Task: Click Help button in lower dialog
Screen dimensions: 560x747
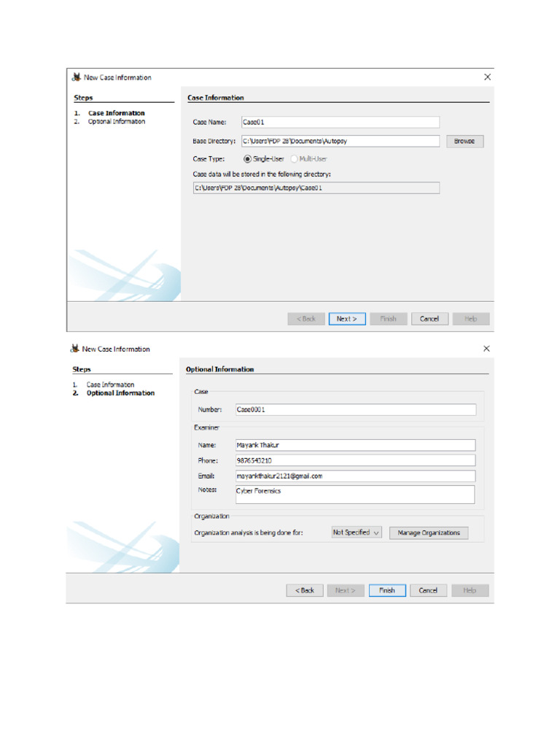Action: (x=470, y=590)
